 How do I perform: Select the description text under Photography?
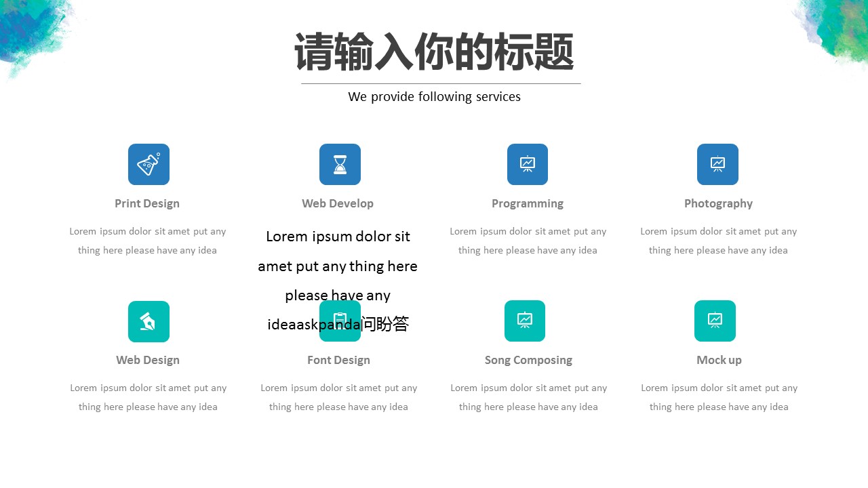click(x=718, y=241)
